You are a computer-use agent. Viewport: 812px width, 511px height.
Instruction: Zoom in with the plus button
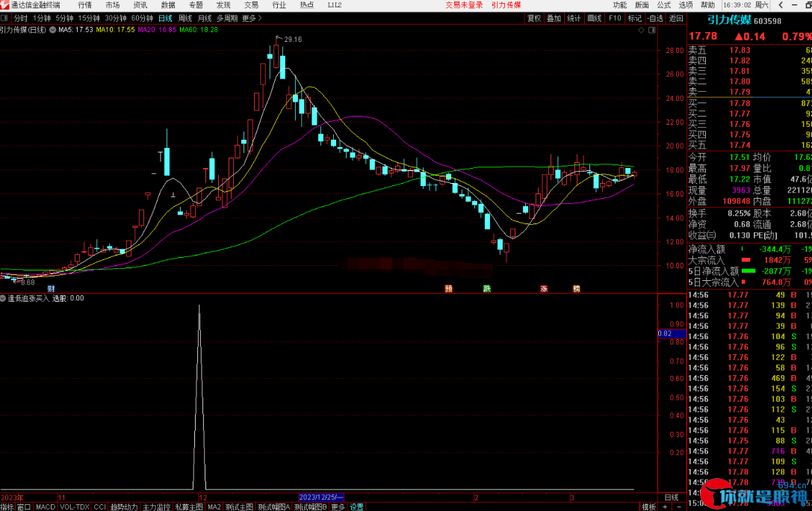click(665, 507)
